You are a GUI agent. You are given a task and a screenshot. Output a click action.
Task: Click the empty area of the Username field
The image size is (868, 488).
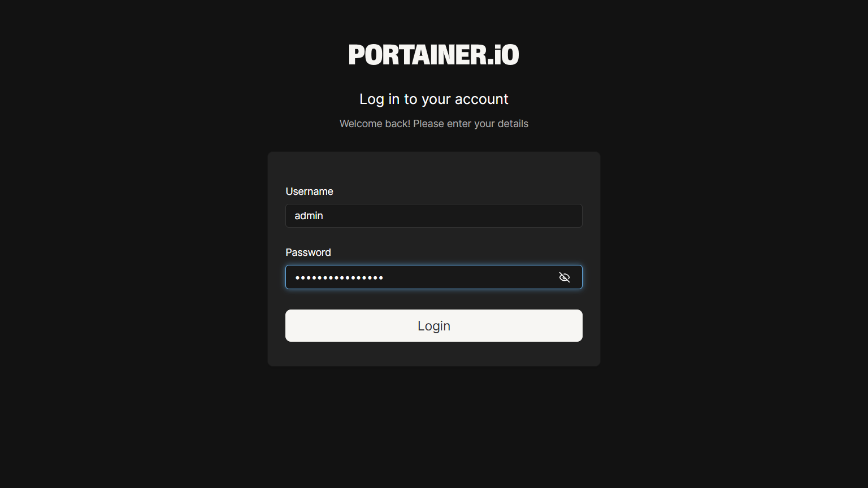click(x=452, y=216)
